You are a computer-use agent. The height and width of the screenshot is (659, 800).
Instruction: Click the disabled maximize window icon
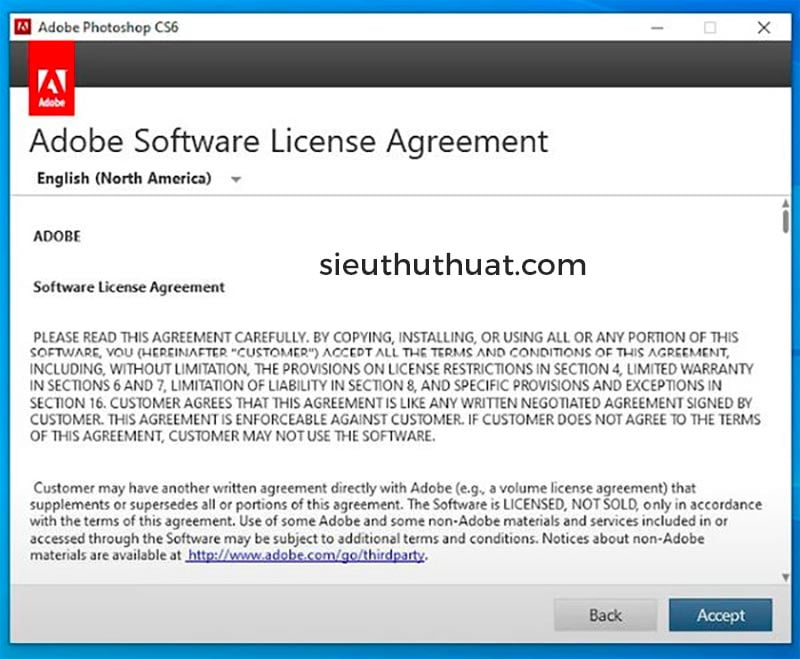point(710,27)
